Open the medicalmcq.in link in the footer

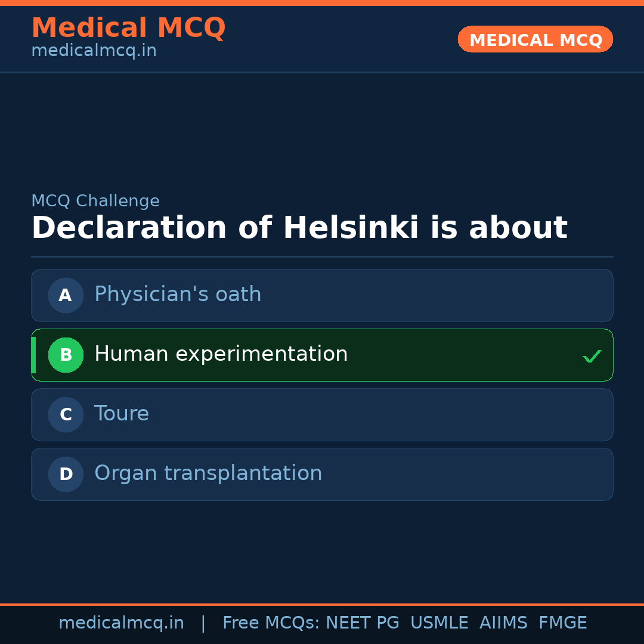pos(121,623)
